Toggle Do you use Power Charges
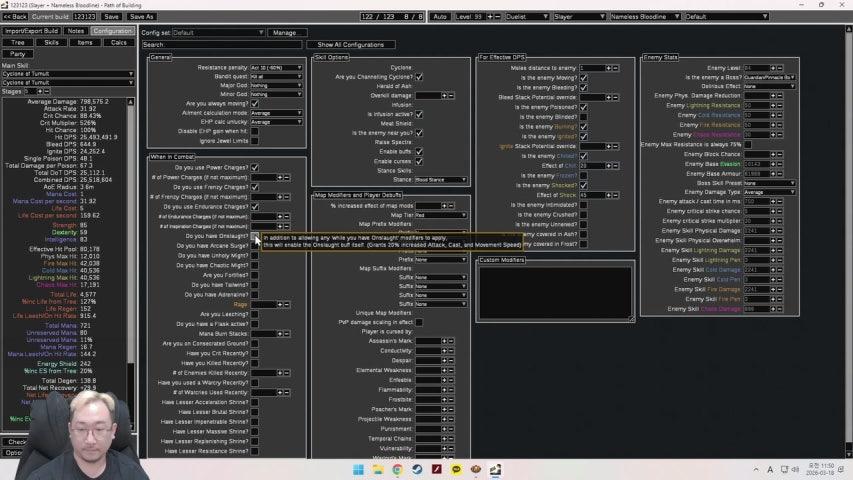Viewport: 853px width, 480px height. tap(255, 168)
